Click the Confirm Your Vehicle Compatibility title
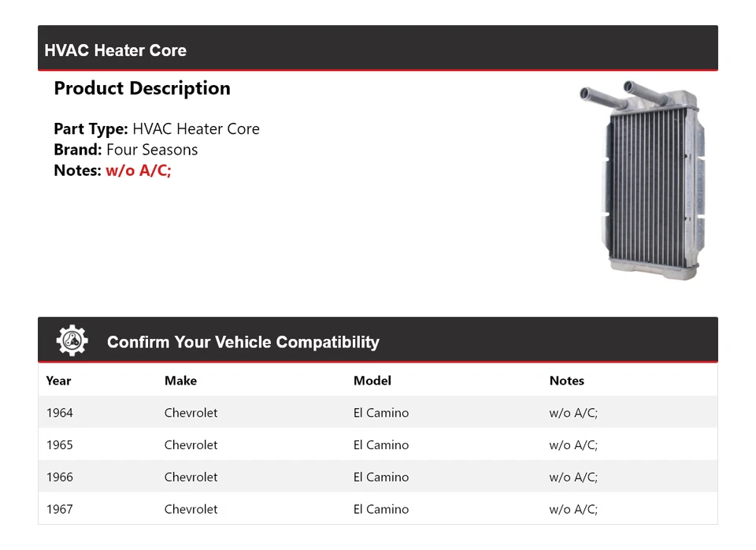This screenshot has width=756, height=550. pyautogui.click(x=243, y=342)
